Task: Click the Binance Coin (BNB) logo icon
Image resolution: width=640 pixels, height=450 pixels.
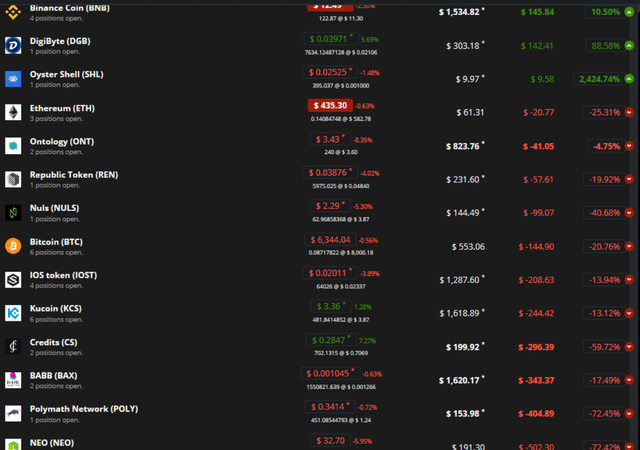Action: point(13,12)
